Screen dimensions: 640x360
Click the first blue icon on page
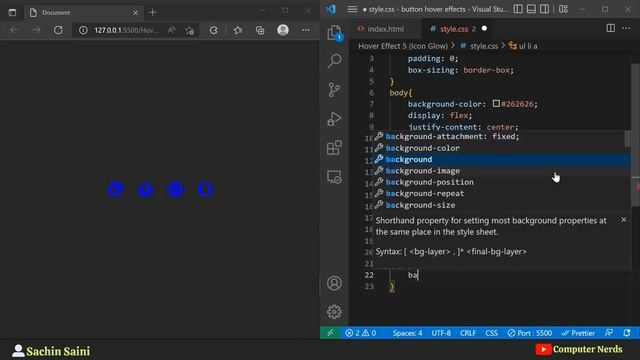click(x=115, y=189)
